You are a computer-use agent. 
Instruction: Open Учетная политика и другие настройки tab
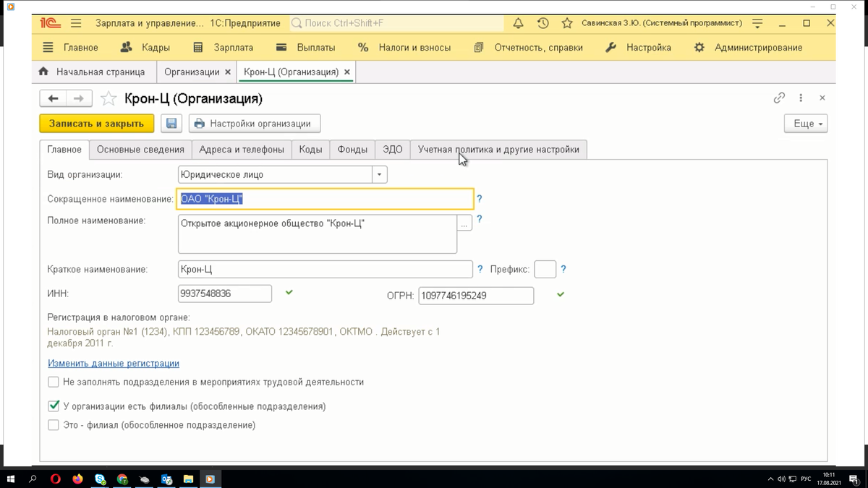(x=498, y=150)
